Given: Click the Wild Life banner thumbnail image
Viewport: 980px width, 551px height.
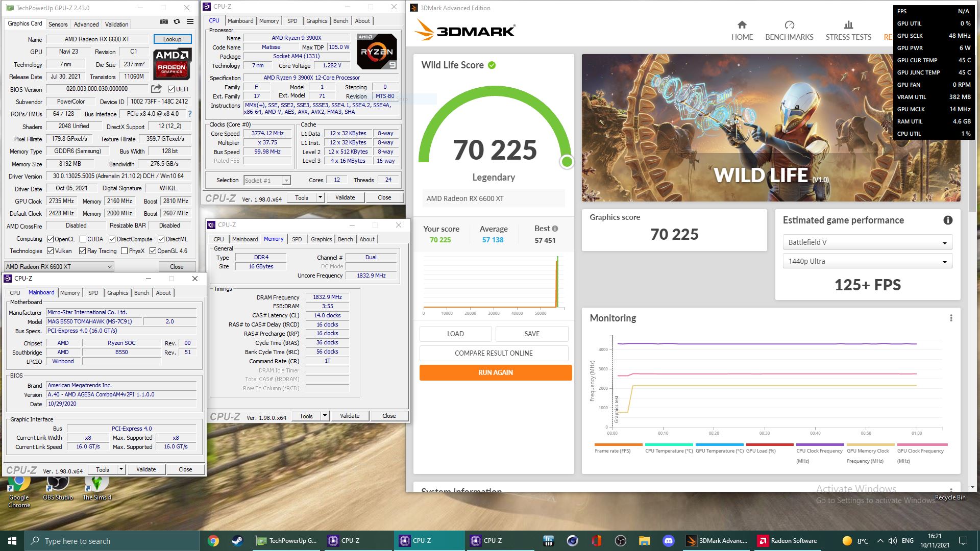Looking at the screenshot, I should coord(771,128).
